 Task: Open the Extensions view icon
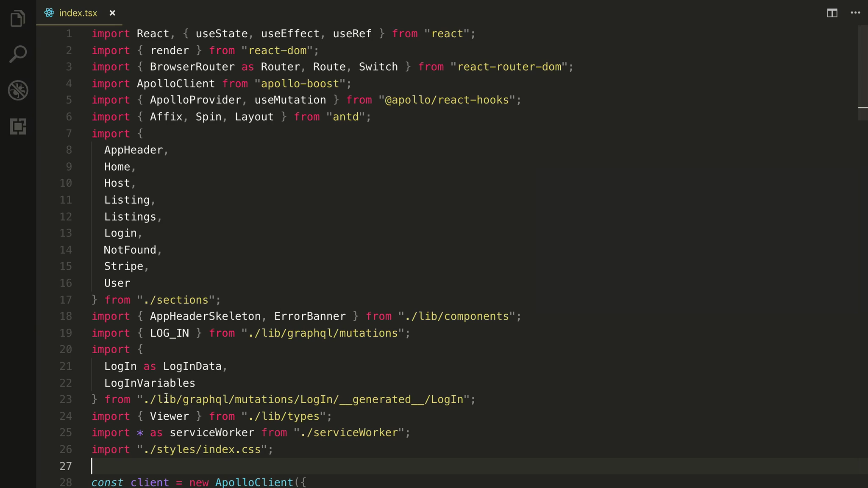click(x=18, y=126)
